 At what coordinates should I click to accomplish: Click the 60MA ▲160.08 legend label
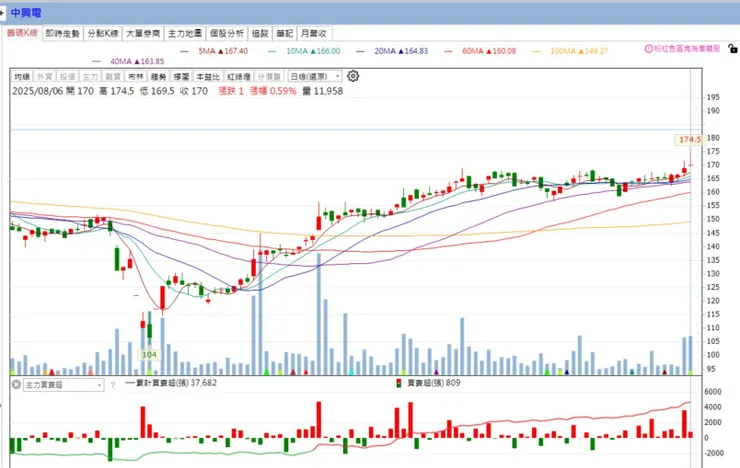point(489,51)
